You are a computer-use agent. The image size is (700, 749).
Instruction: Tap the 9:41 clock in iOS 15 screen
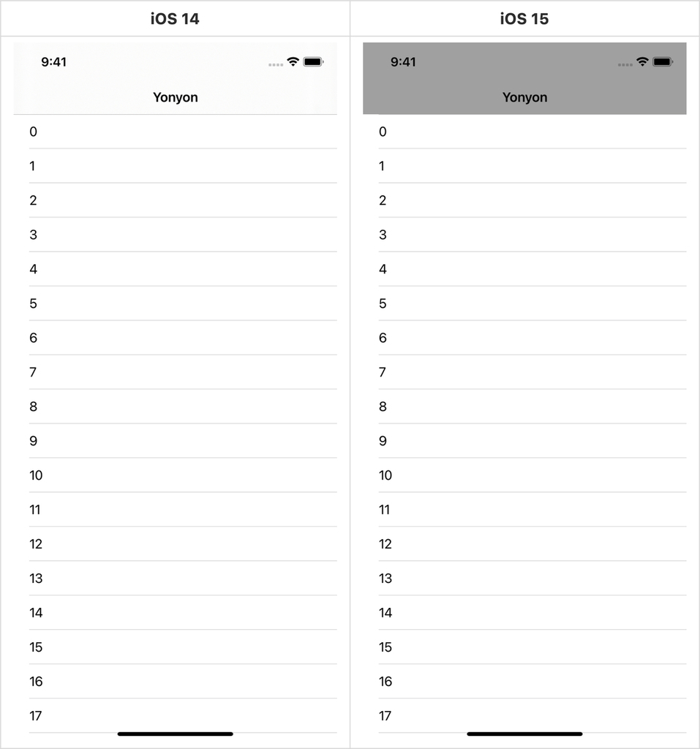(403, 62)
